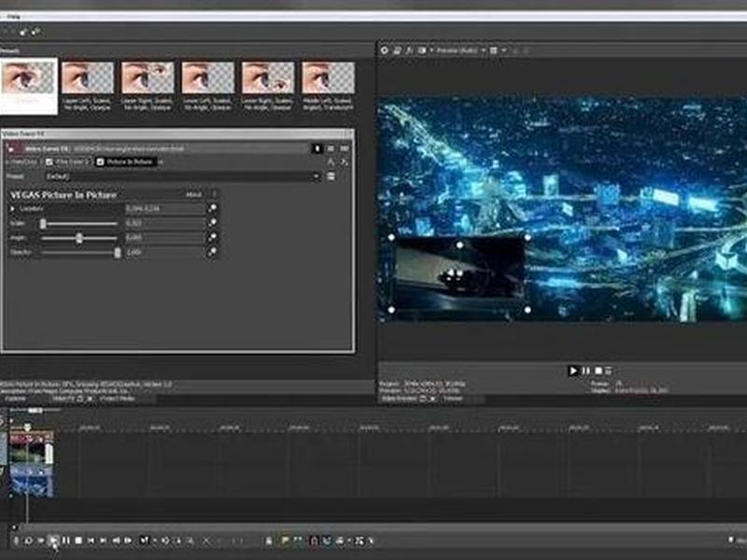Stop playback in the video preview window
This screenshot has height=560, width=747.
tap(599, 371)
